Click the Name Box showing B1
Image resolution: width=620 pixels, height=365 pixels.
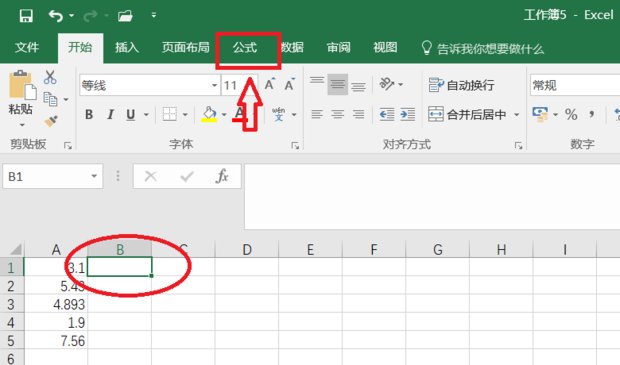point(46,176)
